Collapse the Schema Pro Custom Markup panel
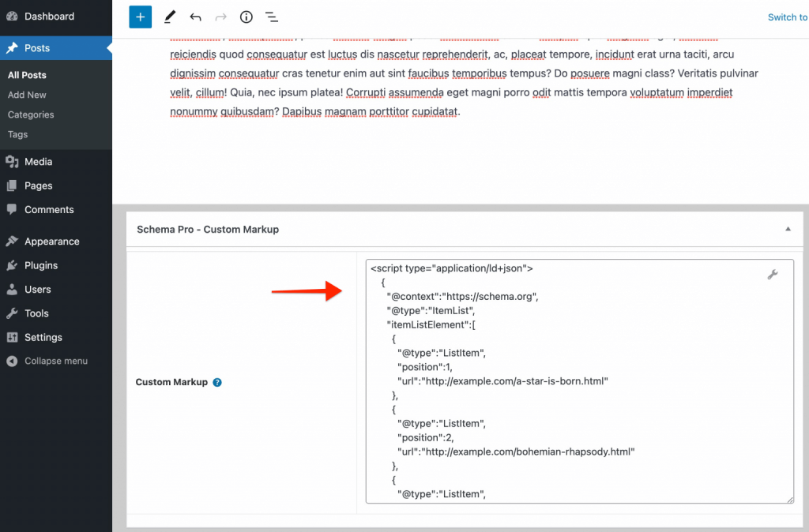 click(788, 229)
